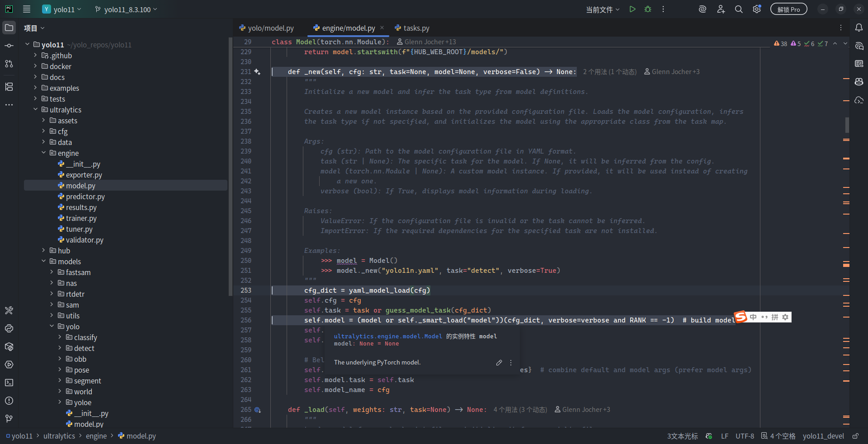Open the Notifications bell panel
868x444 pixels.
point(859,28)
